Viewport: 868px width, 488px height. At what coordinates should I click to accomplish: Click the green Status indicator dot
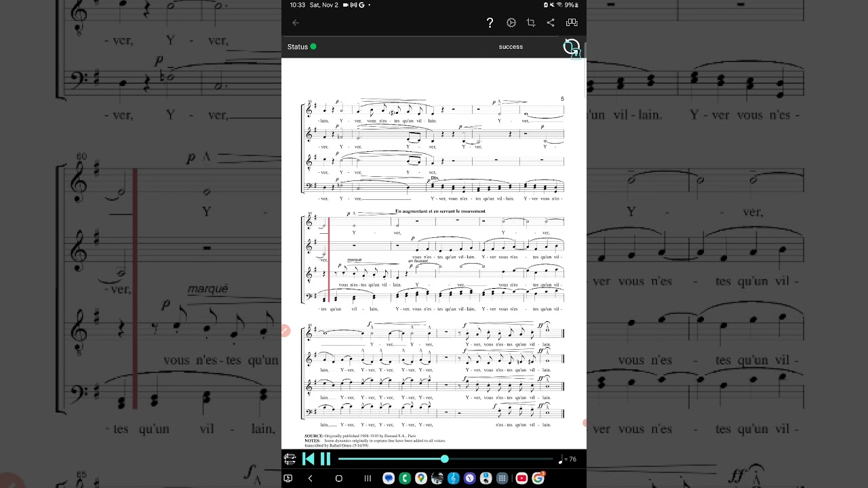(313, 47)
